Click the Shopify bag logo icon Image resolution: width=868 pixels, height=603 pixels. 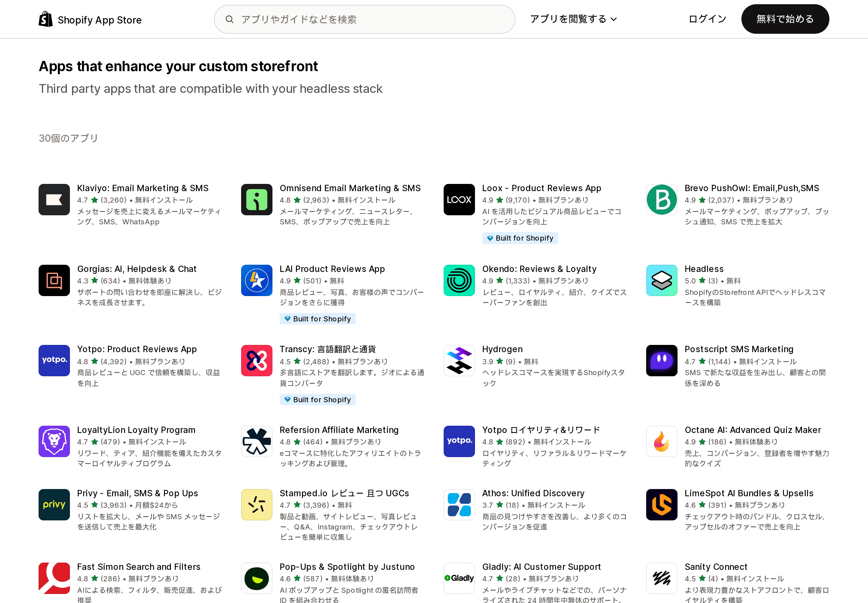46,19
